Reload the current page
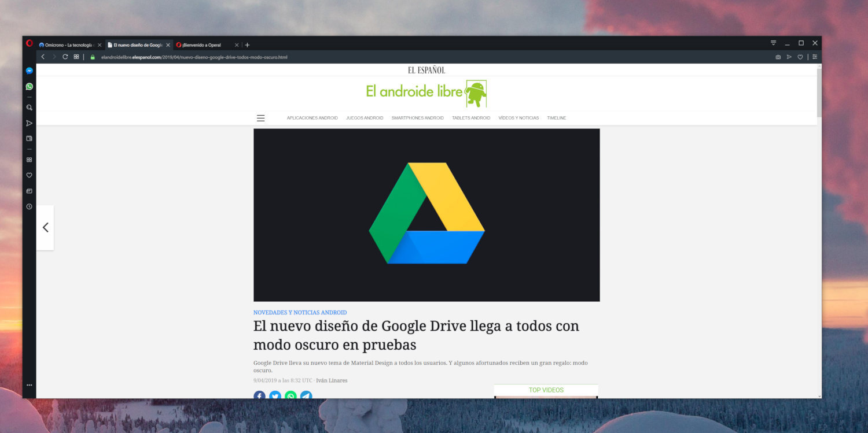The image size is (868, 433). 65,57
